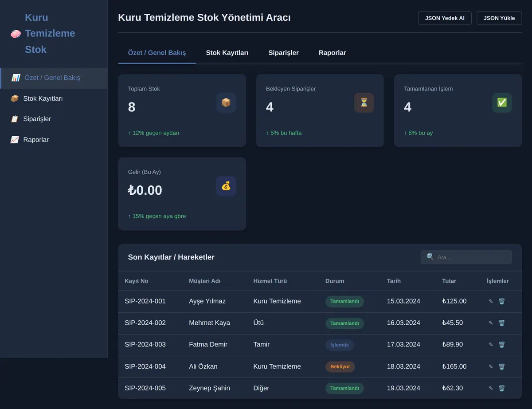Click the Hizmet Türü column header
532x409 pixels.
(x=270, y=281)
